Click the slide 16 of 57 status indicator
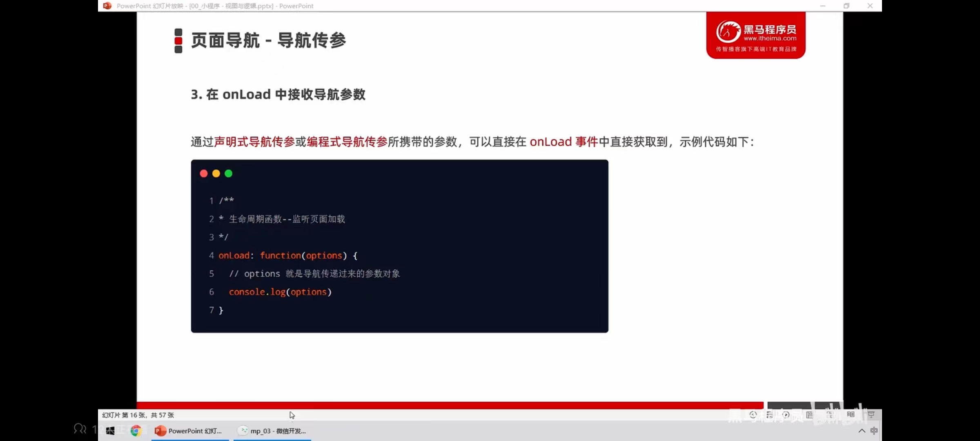Image resolution: width=980 pixels, height=441 pixels. [138, 415]
